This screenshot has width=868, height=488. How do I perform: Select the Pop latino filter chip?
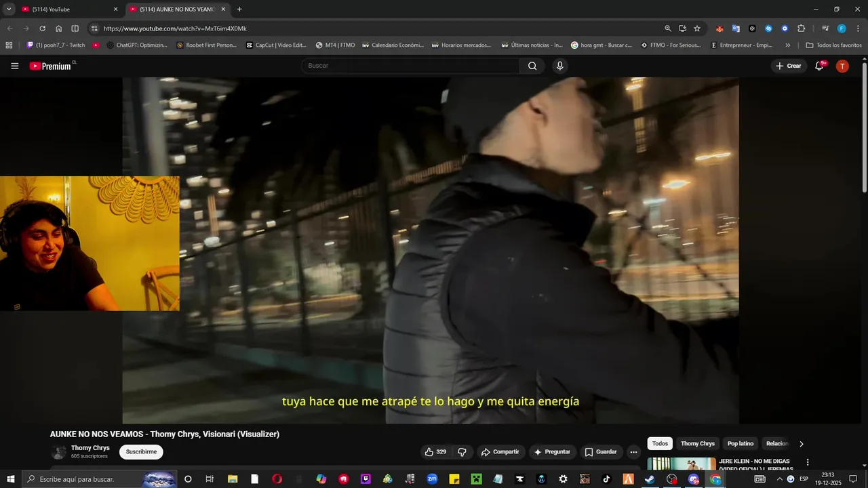click(741, 444)
